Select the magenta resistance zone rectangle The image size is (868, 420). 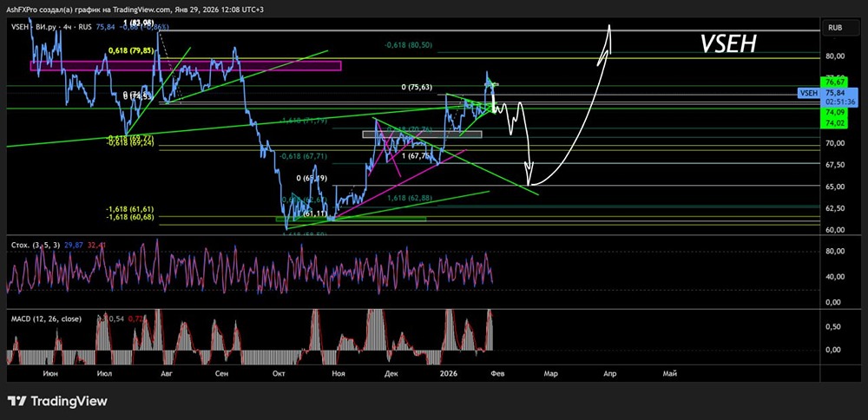[x=186, y=66]
